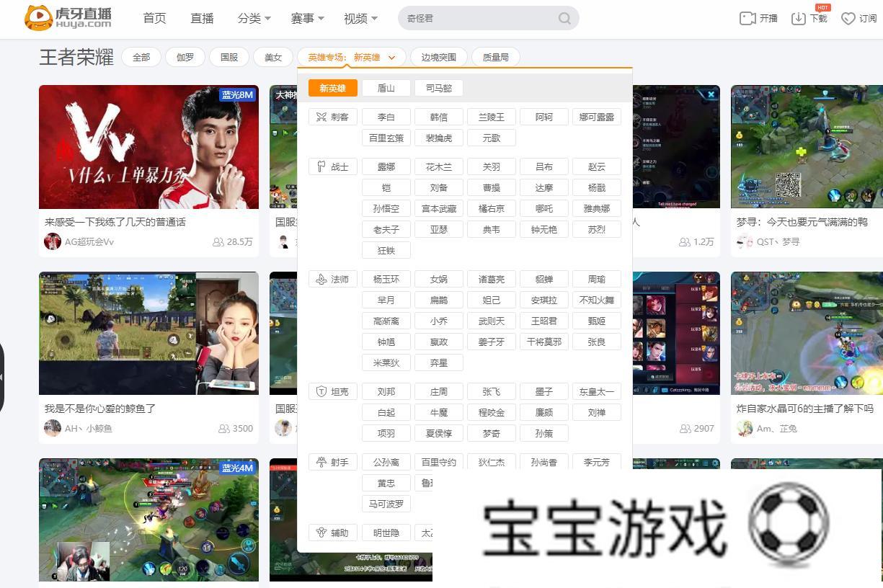Open the Vv 上单暴力秀 stream thumbnail
This screenshot has height=588, width=883.
pos(148,147)
